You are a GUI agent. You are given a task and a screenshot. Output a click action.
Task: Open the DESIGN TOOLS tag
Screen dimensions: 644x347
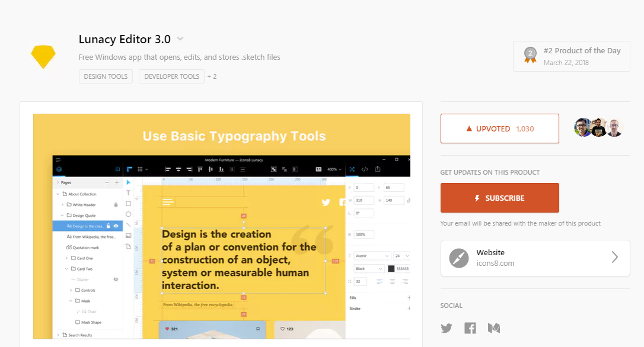(106, 76)
